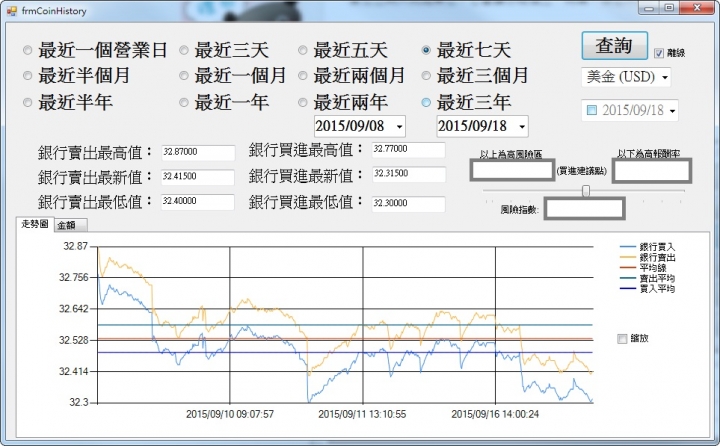Click the 銀行賣出最高值 value field
720x446 pixels.
click(x=197, y=152)
